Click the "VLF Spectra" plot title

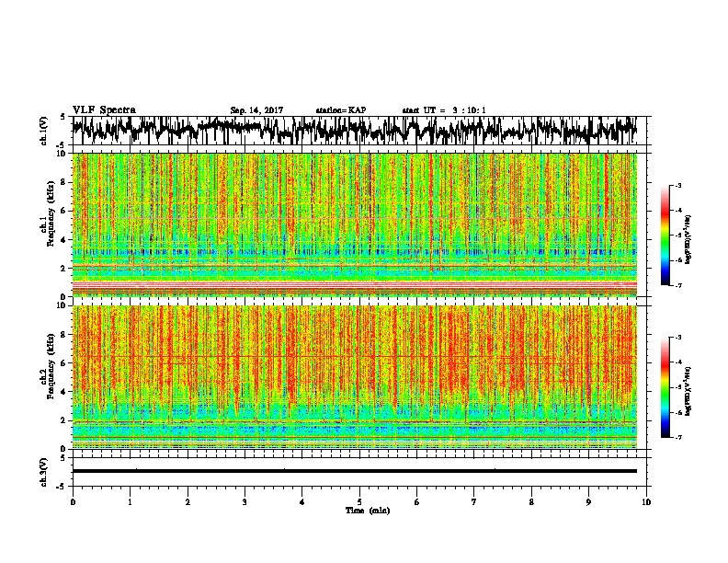[x=104, y=110]
